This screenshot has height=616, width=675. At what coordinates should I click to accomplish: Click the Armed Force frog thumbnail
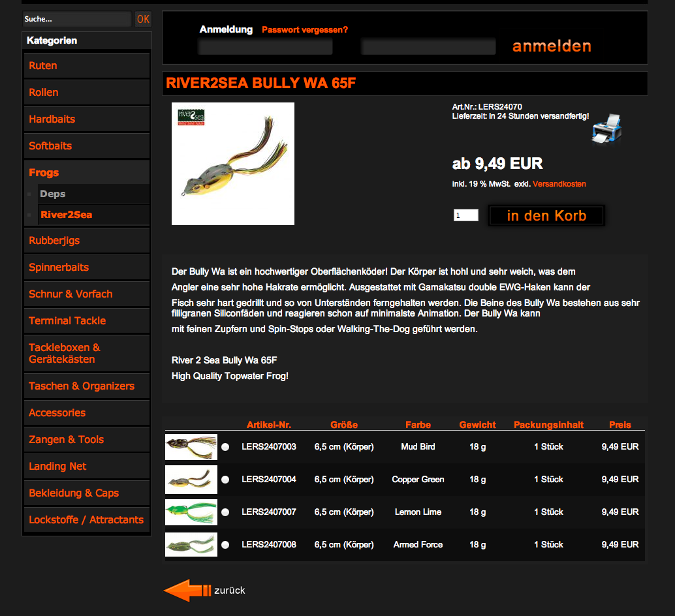tap(191, 545)
